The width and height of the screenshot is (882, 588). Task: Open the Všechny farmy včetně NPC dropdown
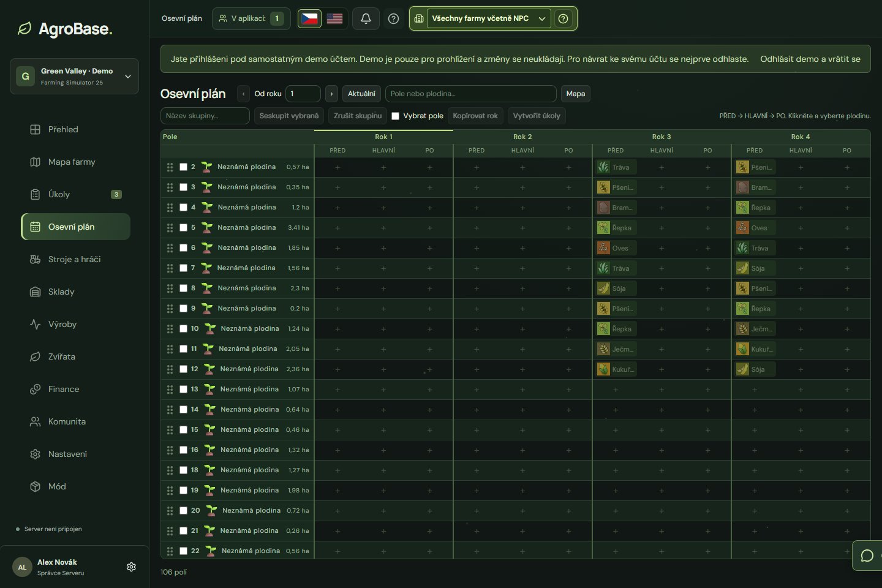(x=488, y=18)
